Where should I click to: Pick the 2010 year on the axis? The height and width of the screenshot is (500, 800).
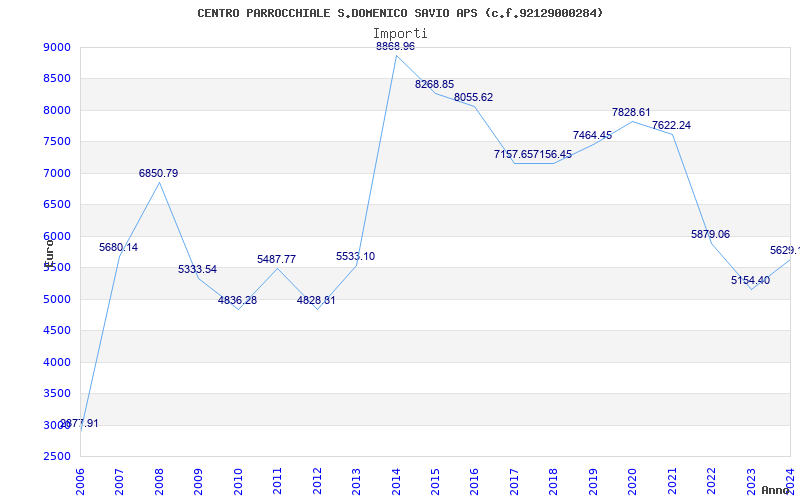coord(238,482)
